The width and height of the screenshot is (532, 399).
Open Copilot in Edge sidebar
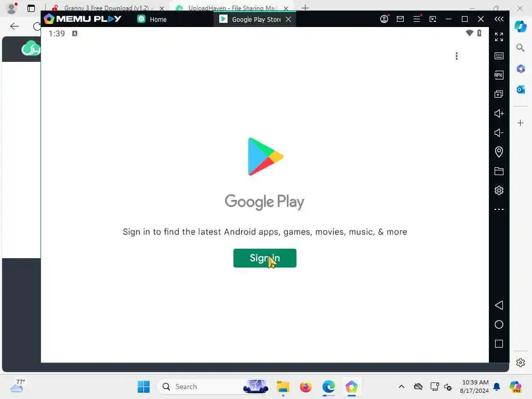pyautogui.click(x=520, y=27)
